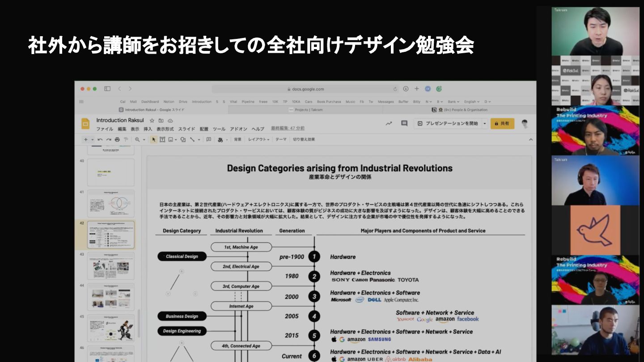Select slide 43 thumbnail
The image size is (644, 362).
110,265
